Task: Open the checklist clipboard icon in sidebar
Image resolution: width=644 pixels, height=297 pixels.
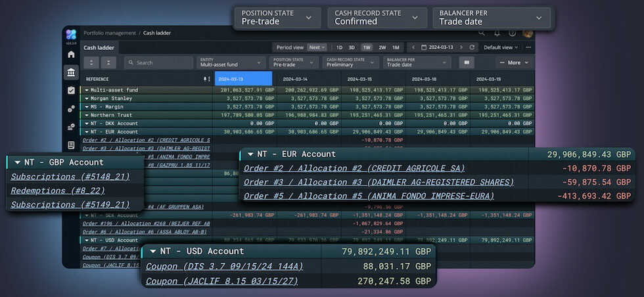Action: (x=71, y=91)
